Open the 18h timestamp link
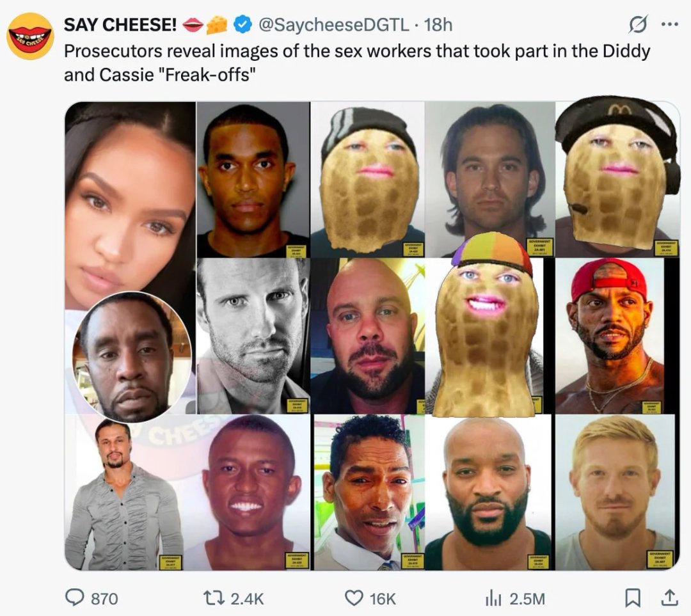The height and width of the screenshot is (616, 691). [438, 25]
